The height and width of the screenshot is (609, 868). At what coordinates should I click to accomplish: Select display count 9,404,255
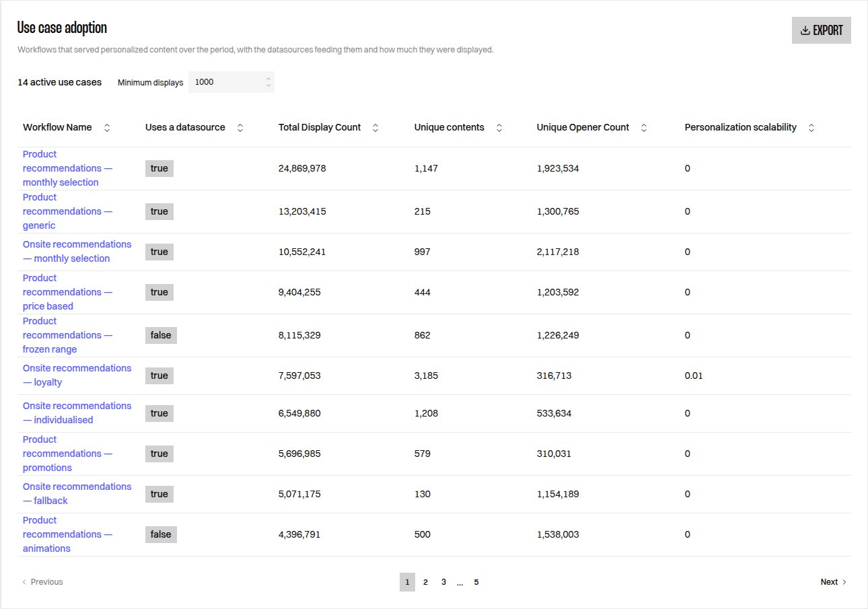pos(299,292)
